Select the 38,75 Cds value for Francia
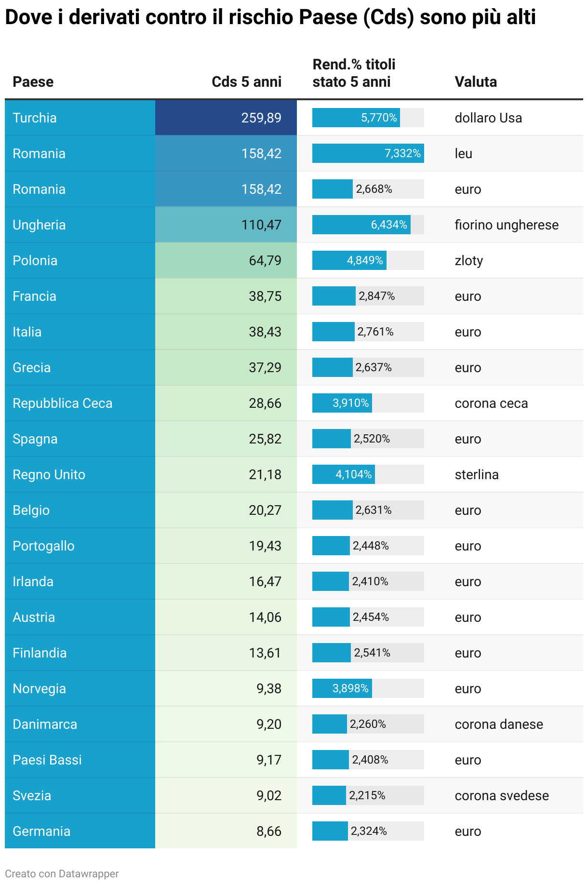 (265, 296)
